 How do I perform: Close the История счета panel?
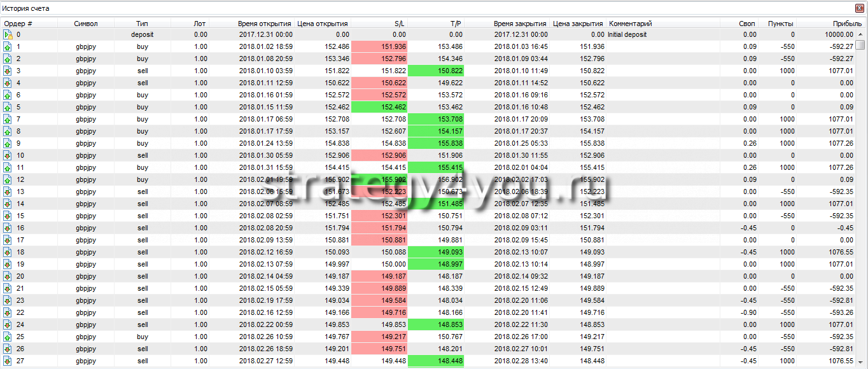(860, 9)
